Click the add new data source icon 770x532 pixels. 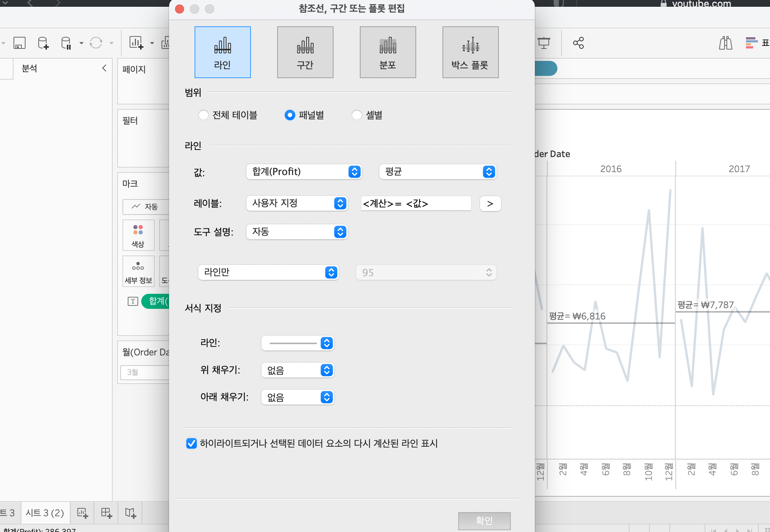[43, 43]
